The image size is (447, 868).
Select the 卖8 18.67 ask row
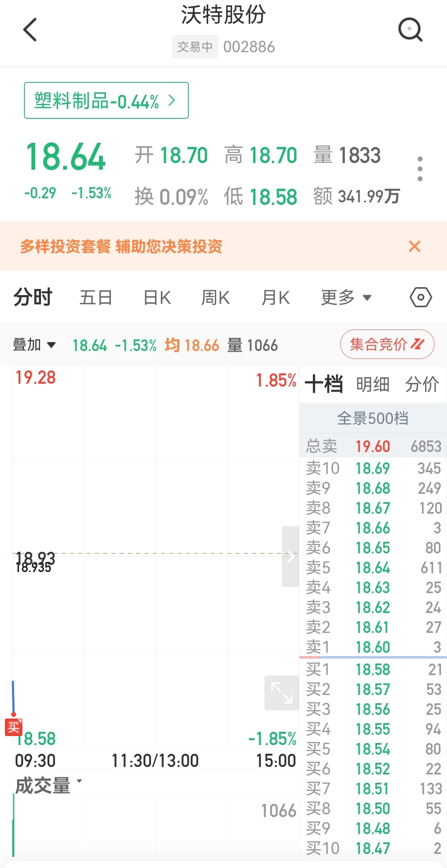(x=373, y=508)
